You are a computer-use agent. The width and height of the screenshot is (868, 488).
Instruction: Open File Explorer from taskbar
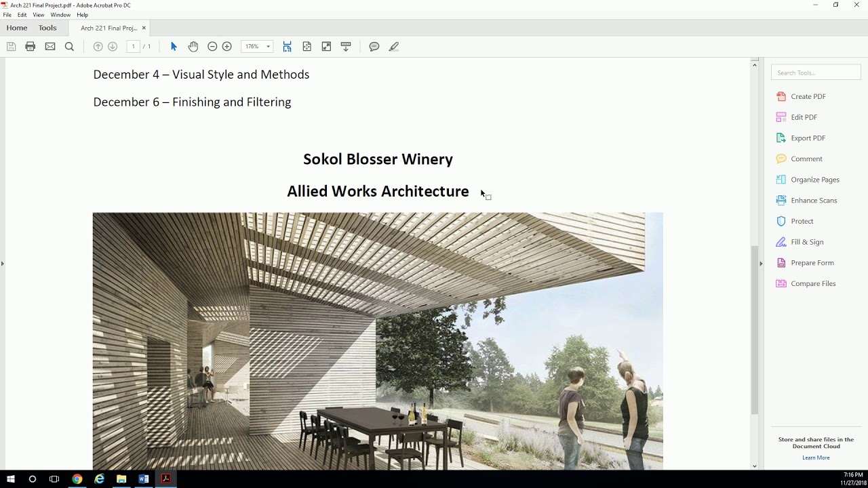(121, 479)
